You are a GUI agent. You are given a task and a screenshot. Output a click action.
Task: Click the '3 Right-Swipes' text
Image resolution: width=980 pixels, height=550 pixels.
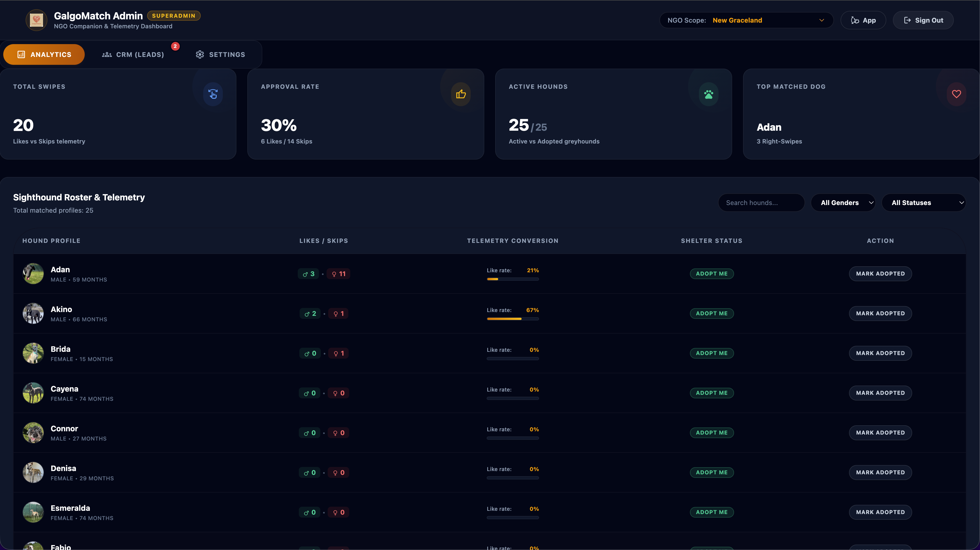pos(779,142)
